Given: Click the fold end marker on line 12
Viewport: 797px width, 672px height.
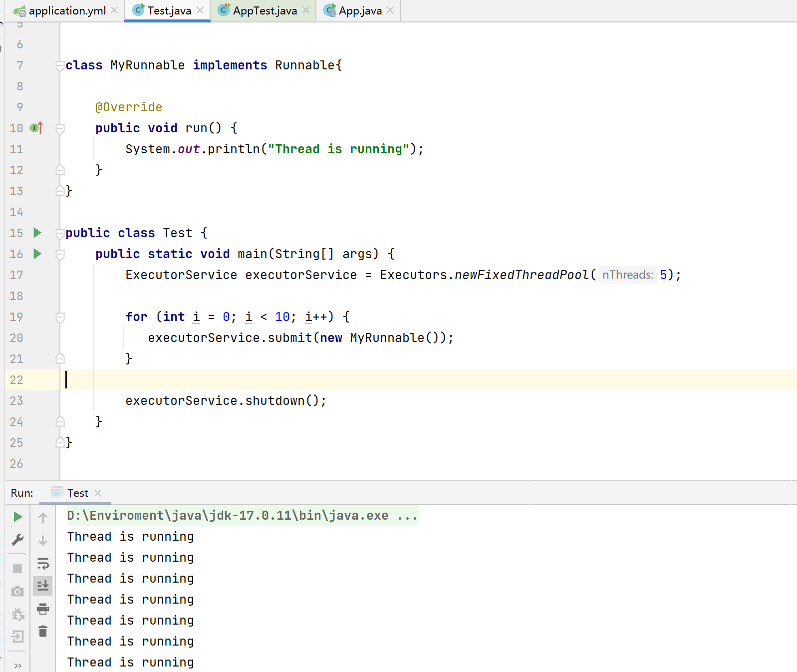Looking at the screenshot, I should [60, 170].
